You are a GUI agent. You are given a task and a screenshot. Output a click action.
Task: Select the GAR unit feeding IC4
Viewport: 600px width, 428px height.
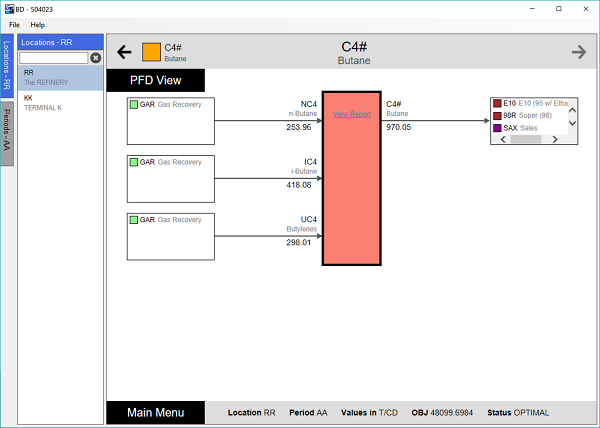pos(171,178)
